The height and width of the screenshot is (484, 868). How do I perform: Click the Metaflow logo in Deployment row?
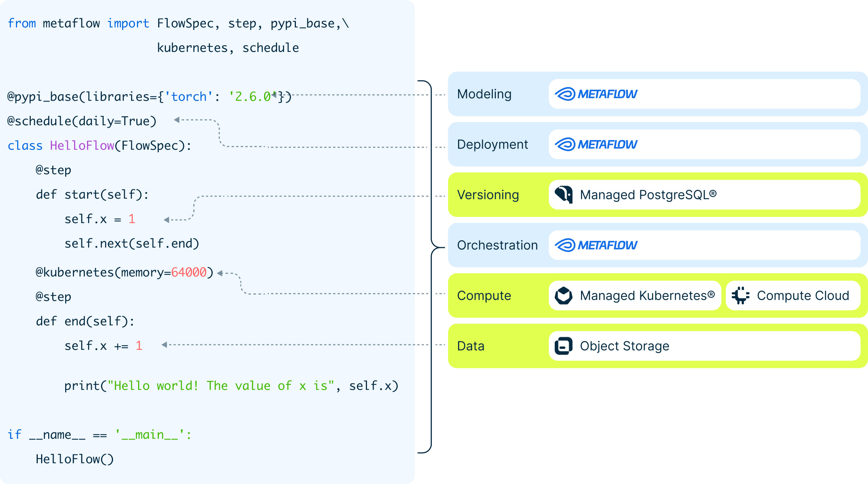coord(596,145)
